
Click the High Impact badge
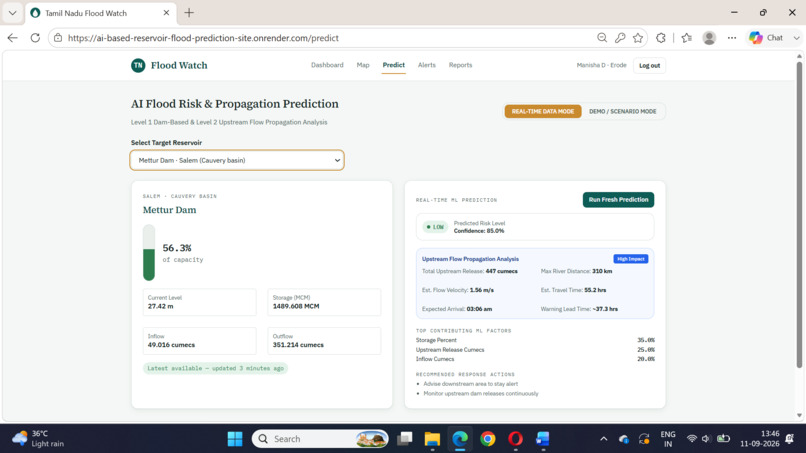point(630,259)
